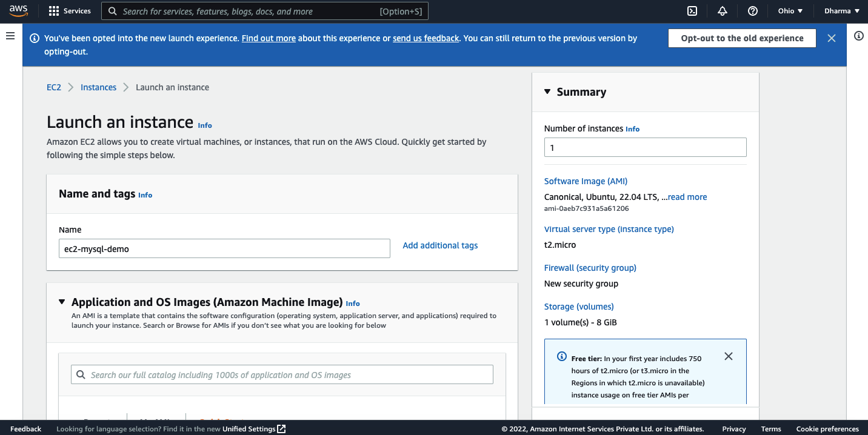868x435 pixels.
Task: Open Info link beside Name and tags
Action: tap(145, 195)
